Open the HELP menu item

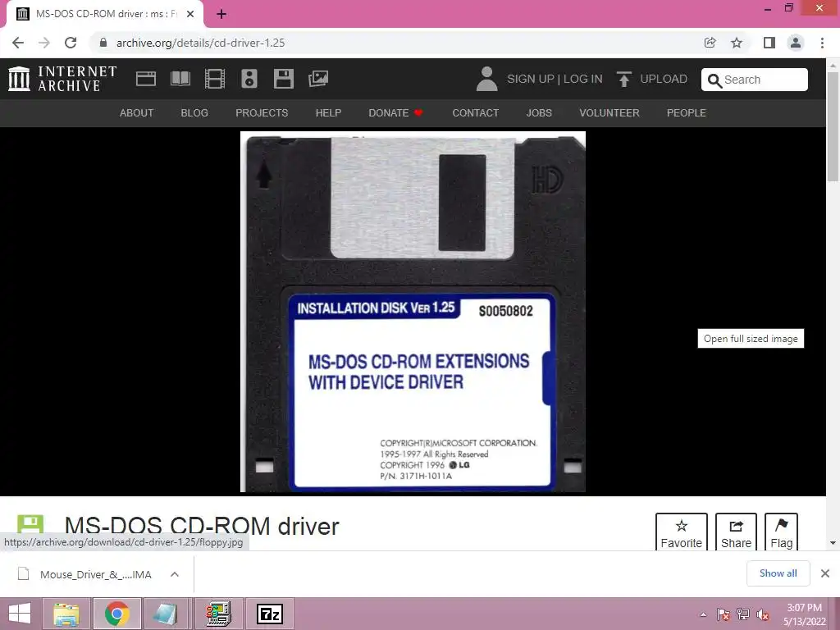328,113
